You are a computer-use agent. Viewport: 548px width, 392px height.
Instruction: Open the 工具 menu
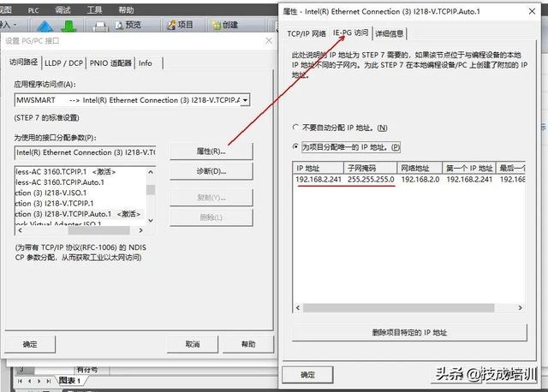click(94, 10)
